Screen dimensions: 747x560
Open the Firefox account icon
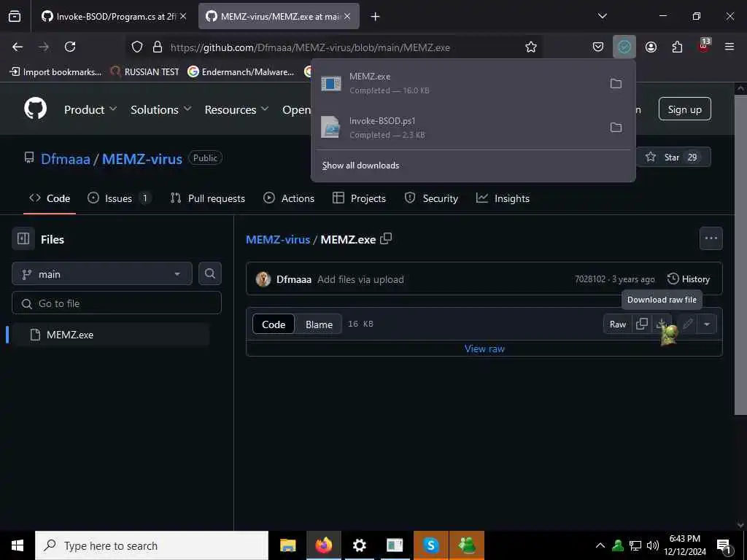[x=651, y=47]
